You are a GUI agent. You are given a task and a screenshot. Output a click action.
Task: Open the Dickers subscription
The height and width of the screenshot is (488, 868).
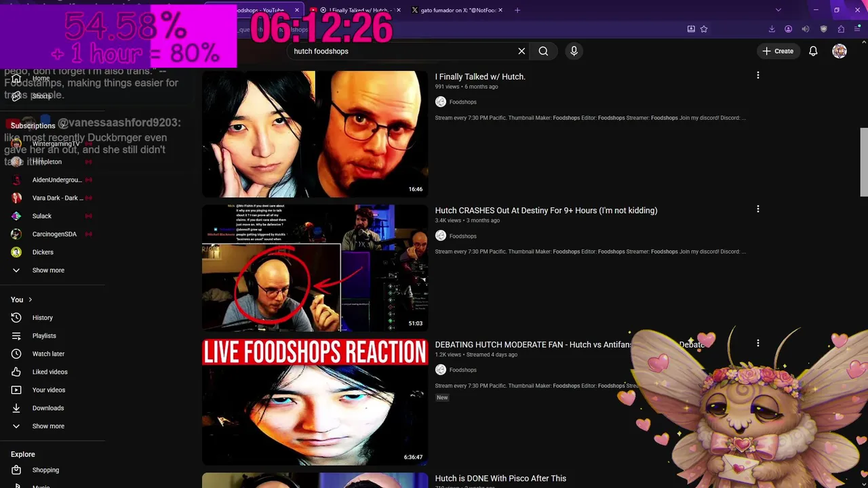53,252
